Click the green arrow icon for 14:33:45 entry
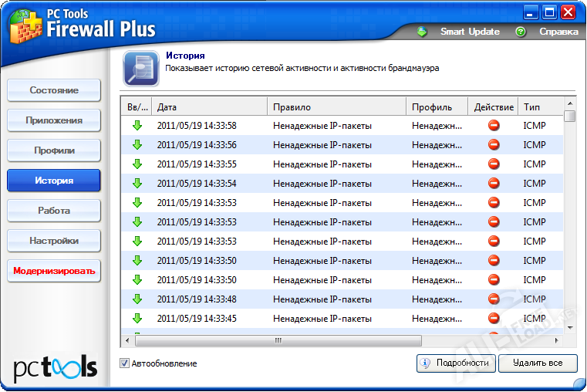 [137, 319]
